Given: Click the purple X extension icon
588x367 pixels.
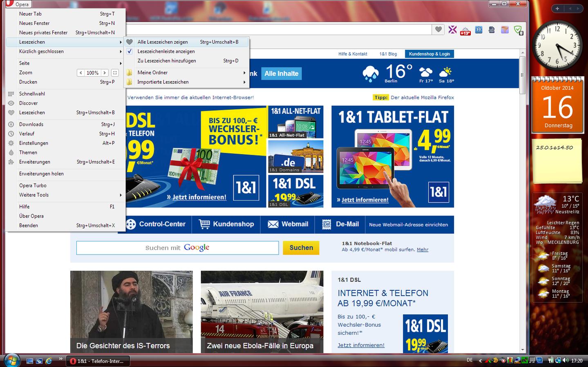Looking at the screenshot, I should (452, 29).
